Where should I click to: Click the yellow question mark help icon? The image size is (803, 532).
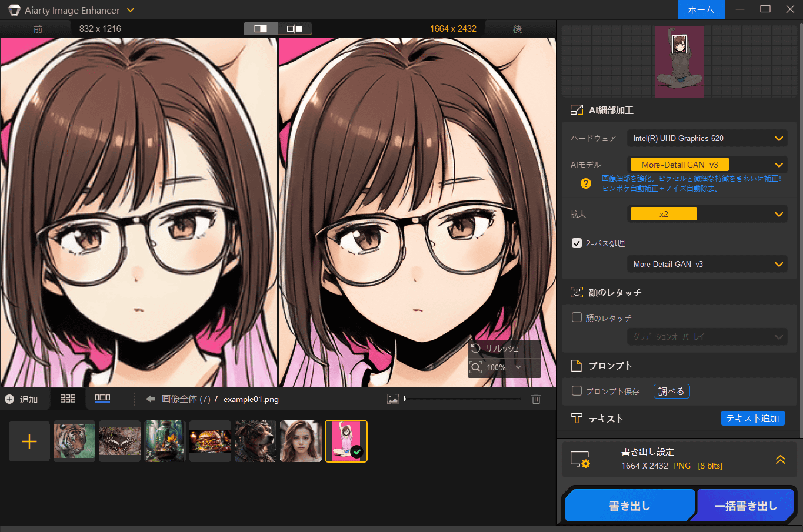tap(585, 183)
